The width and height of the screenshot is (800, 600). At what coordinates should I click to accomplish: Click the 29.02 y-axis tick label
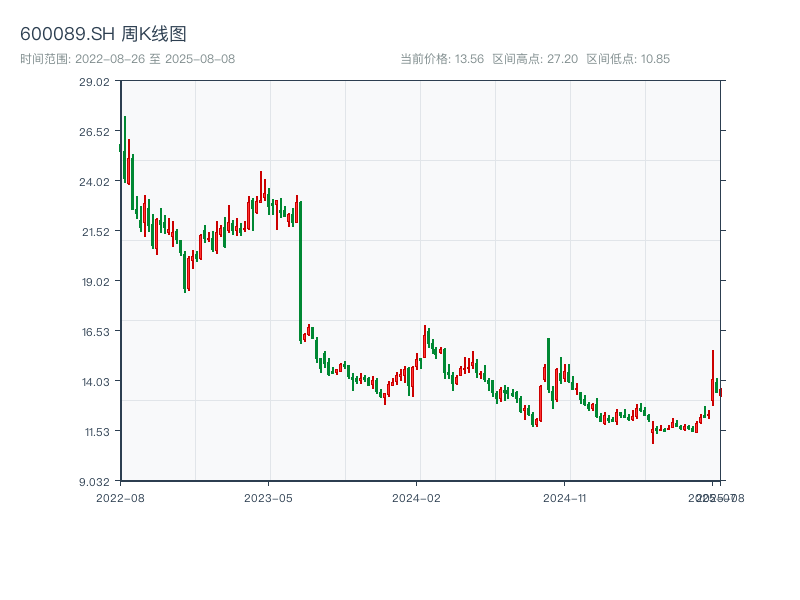pos(94,81)
